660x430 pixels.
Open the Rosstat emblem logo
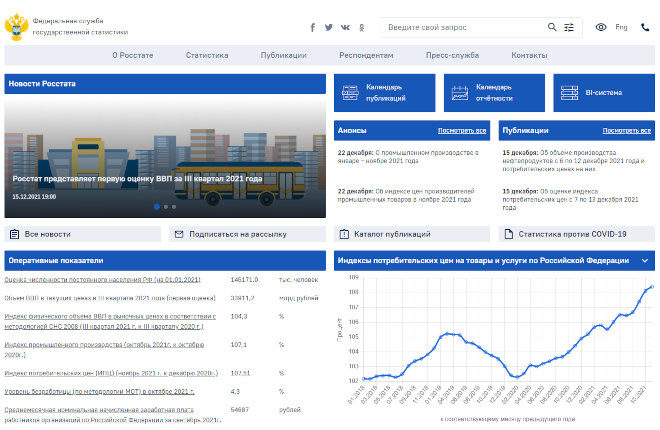coord(17,25)
